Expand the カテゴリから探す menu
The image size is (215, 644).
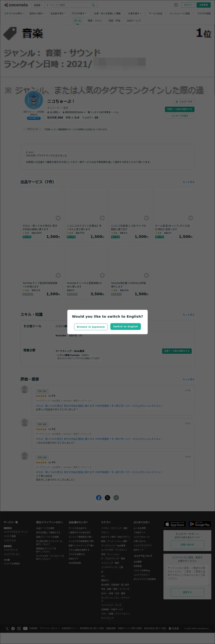14,13
